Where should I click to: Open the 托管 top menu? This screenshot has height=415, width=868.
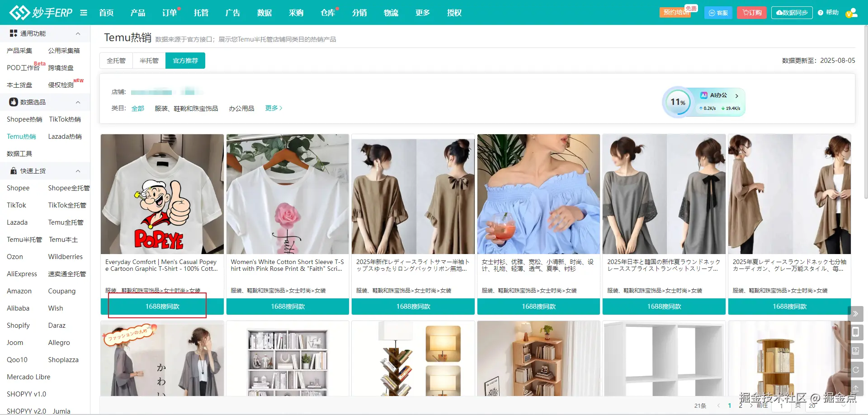201,13
